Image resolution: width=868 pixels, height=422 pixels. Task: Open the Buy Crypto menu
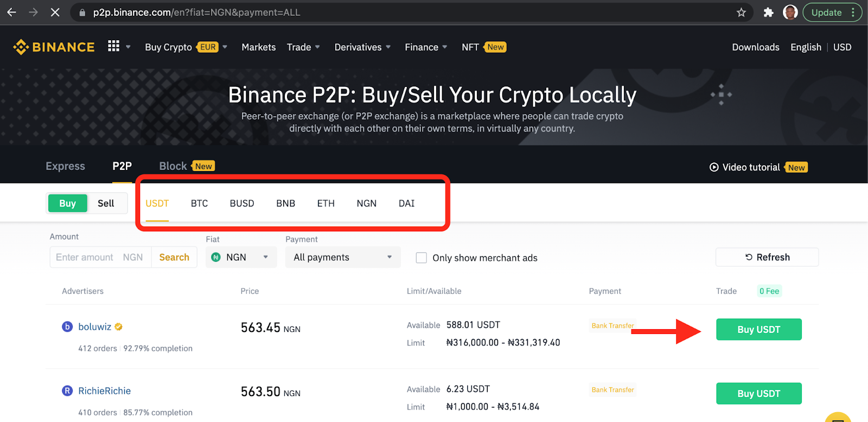pos(168,47)
